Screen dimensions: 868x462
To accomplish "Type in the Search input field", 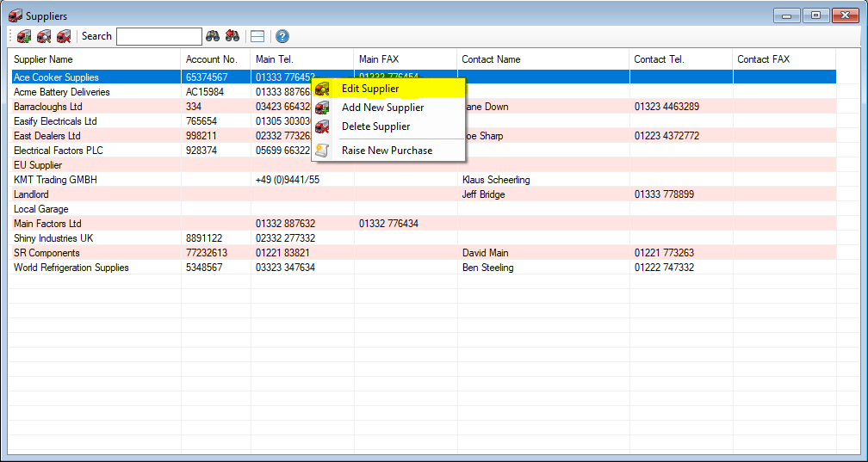I will coord(158,36).
